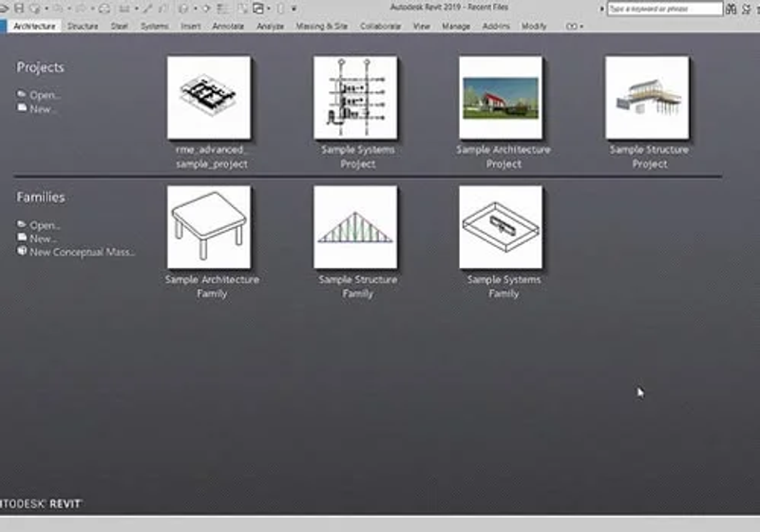Viewport: 760px width, 532px height.
Task: Toggle the Thin Lines icon
Action: (x=223, y=9)
